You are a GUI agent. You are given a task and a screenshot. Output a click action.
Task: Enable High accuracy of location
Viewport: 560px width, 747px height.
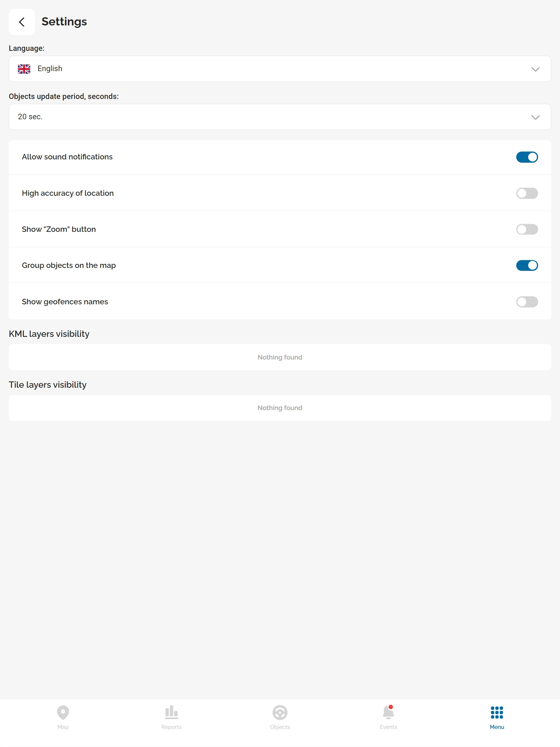click(x=527, y=193)
